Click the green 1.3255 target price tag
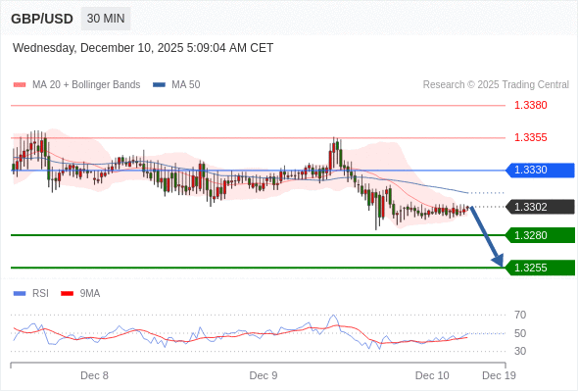This screenshot has height=392, width=578. 541,268
